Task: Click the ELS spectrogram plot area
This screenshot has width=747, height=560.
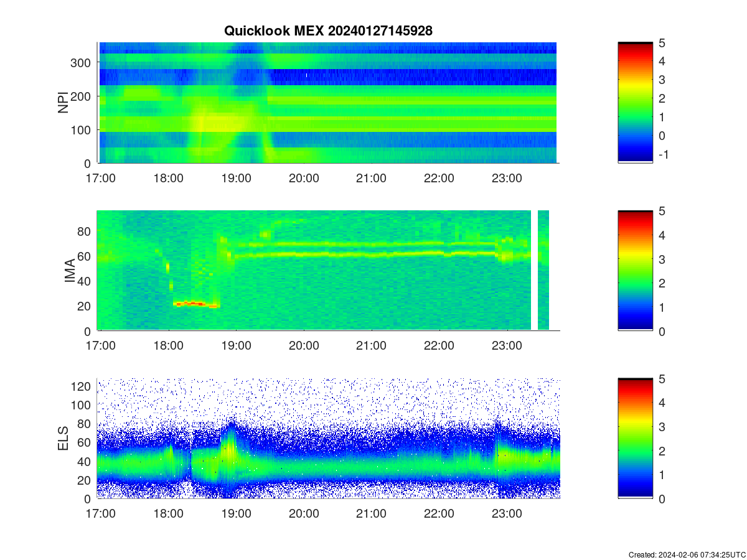Action: tap(328, 438)
